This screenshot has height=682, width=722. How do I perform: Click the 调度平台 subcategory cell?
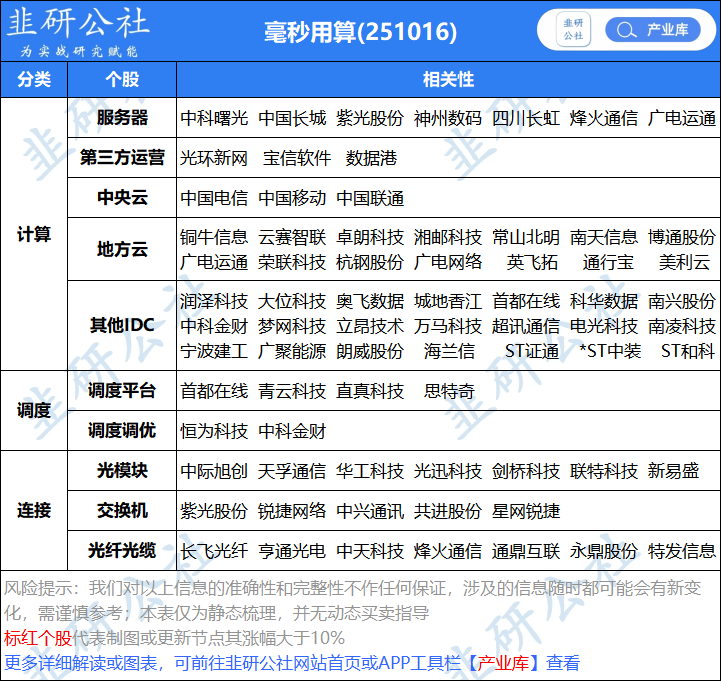[x=122, y=391]
